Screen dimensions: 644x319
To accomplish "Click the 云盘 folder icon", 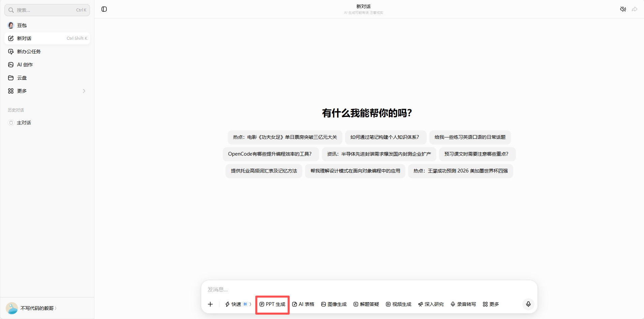I will pyautogui.click(x=11, y=78).
